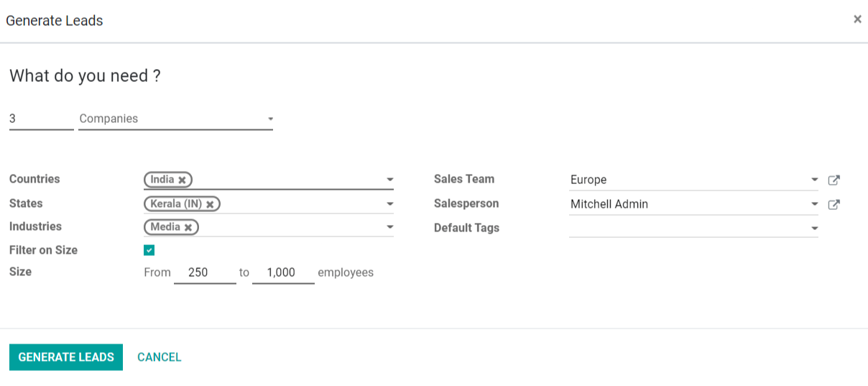Open the Sales Team dropdown arrow
This screenshot has height=386, width=868.
[x=814, y=180]
